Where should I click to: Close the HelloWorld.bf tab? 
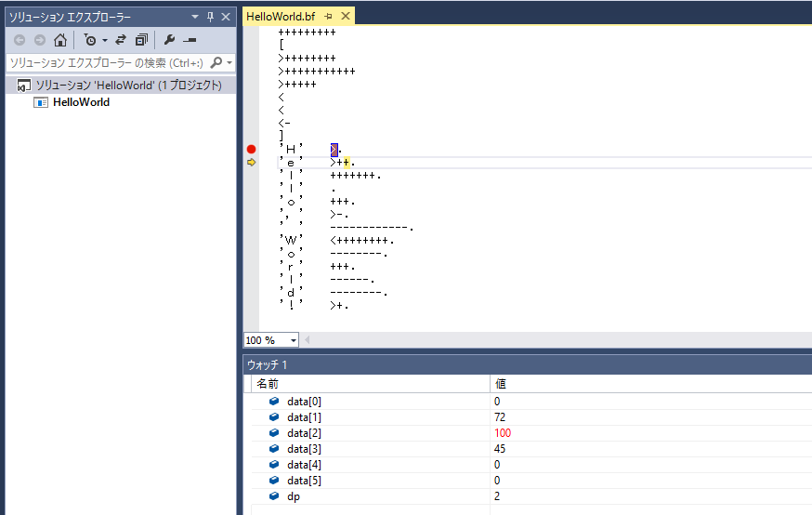[346, 17]
